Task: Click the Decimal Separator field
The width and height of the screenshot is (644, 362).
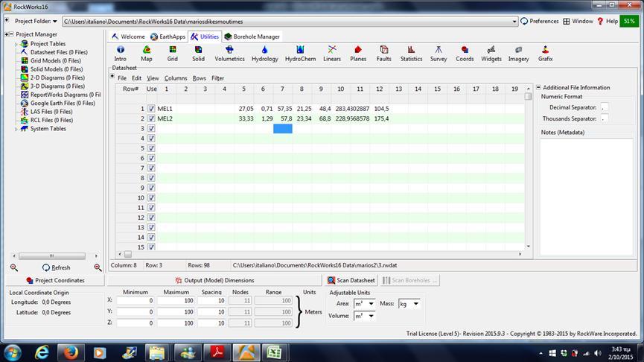Action: (x=604, y=107)
